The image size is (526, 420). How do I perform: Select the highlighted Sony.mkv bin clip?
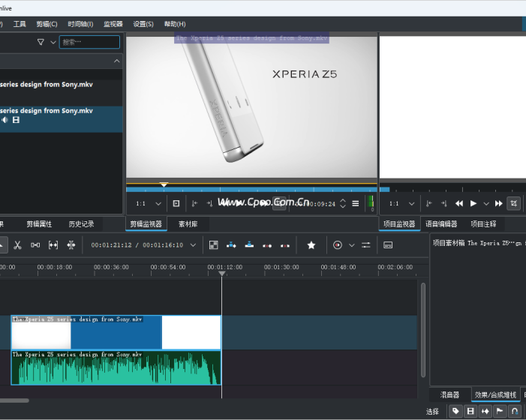click(x=62, y=119)
